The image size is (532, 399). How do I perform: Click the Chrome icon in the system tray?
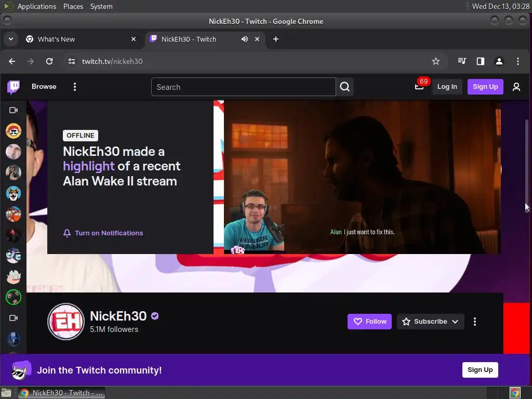tap(515, 393)
